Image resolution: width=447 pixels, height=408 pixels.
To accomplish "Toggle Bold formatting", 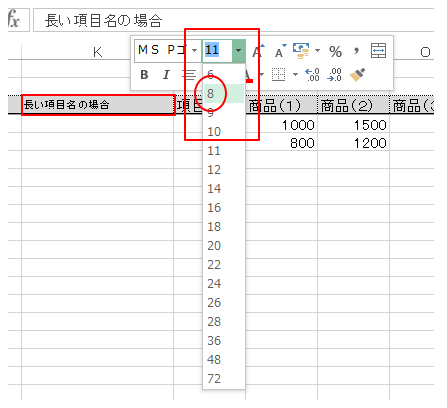I will pos(144,75).
